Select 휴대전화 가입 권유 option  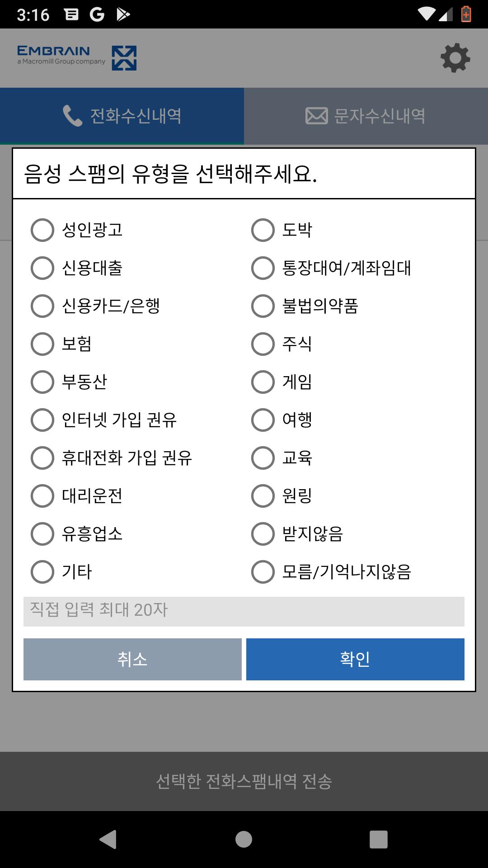point(42,458)
